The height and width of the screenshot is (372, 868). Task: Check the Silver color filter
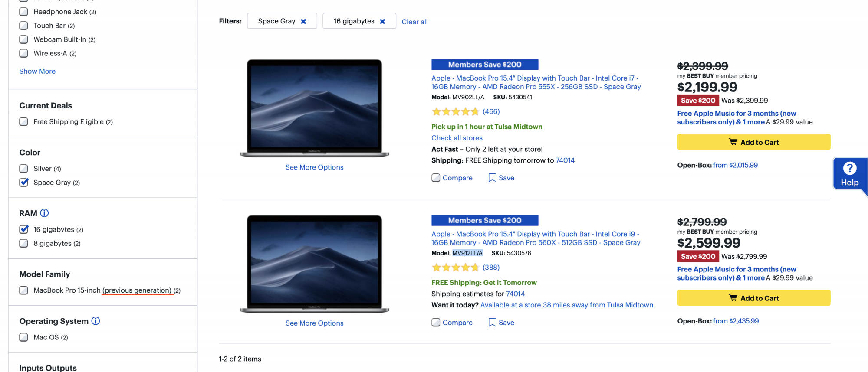(x=24, y=169)
